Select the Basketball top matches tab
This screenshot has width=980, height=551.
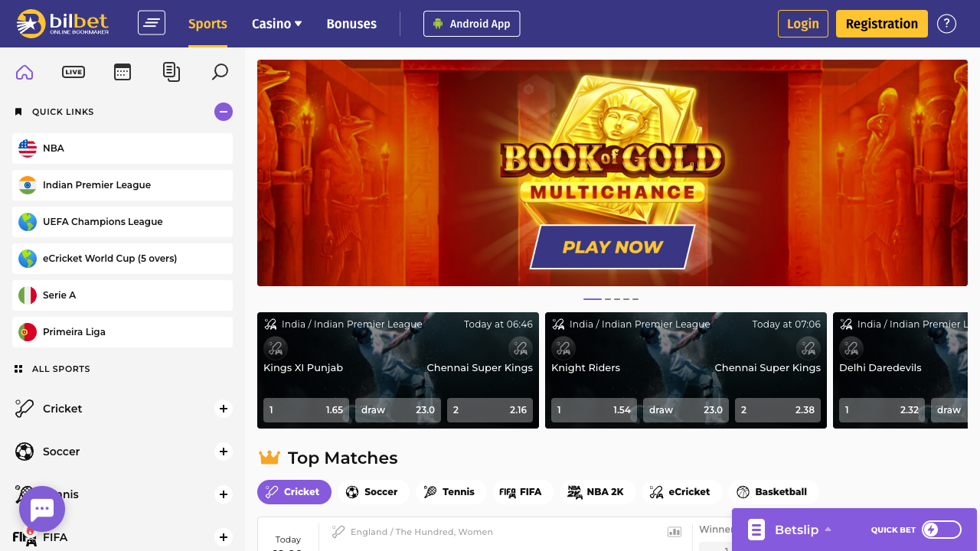pos(773,492)
